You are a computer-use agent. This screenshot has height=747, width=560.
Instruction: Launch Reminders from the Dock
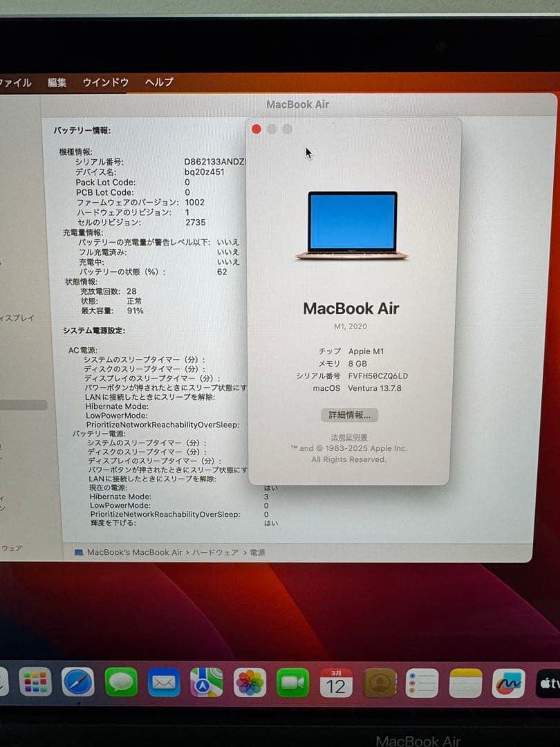[x=422, y=682]
